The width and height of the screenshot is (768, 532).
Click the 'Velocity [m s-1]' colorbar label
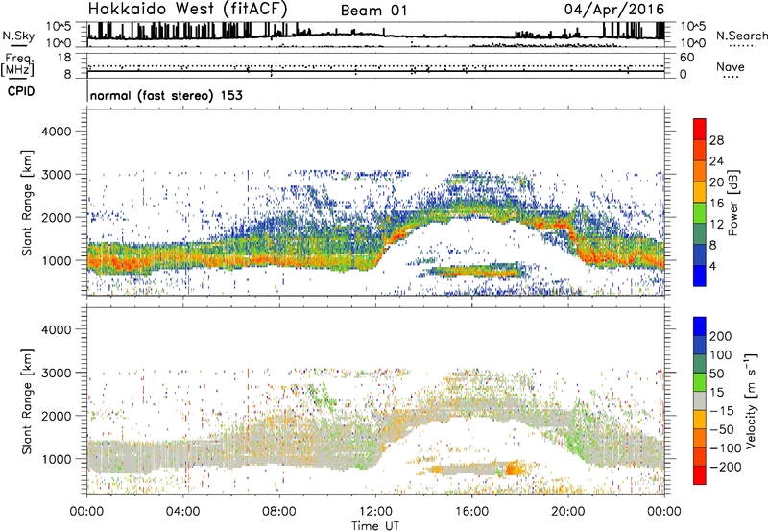[750, 400]
